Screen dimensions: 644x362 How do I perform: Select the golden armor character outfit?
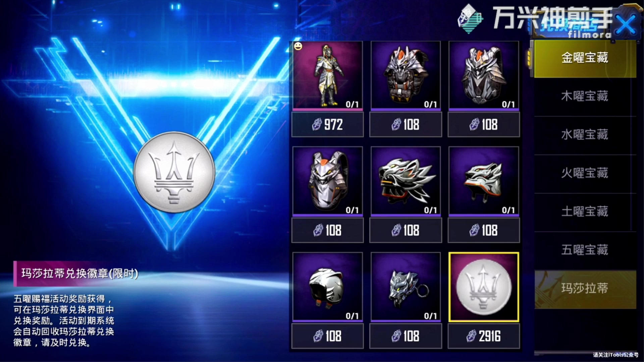point(328,75)
